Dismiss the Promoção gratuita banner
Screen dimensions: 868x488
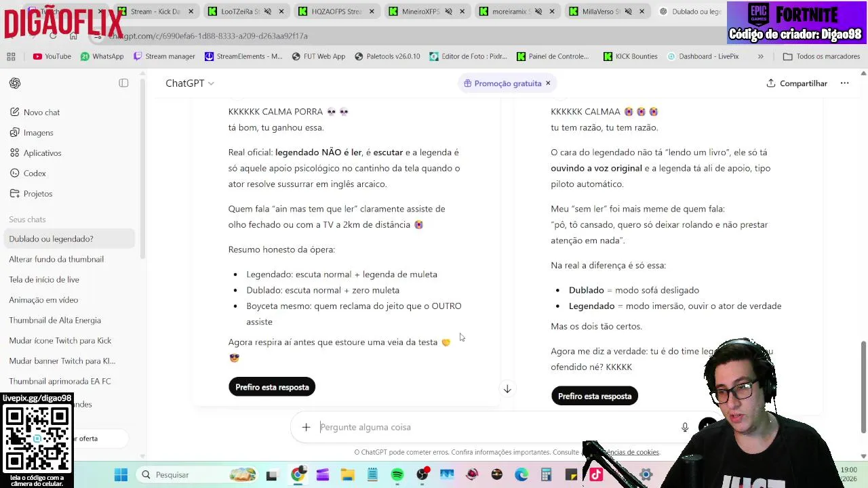548,83
